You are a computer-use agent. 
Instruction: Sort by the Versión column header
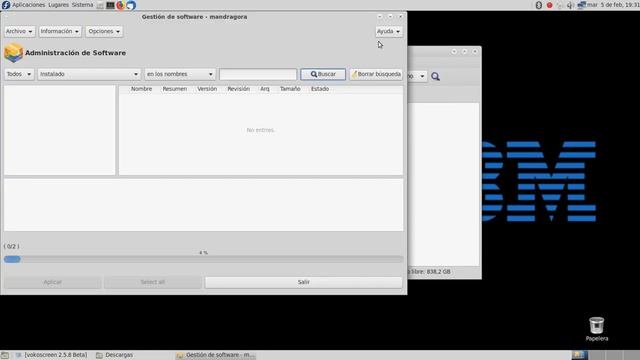pyautogui.click(x=207, y=89)
